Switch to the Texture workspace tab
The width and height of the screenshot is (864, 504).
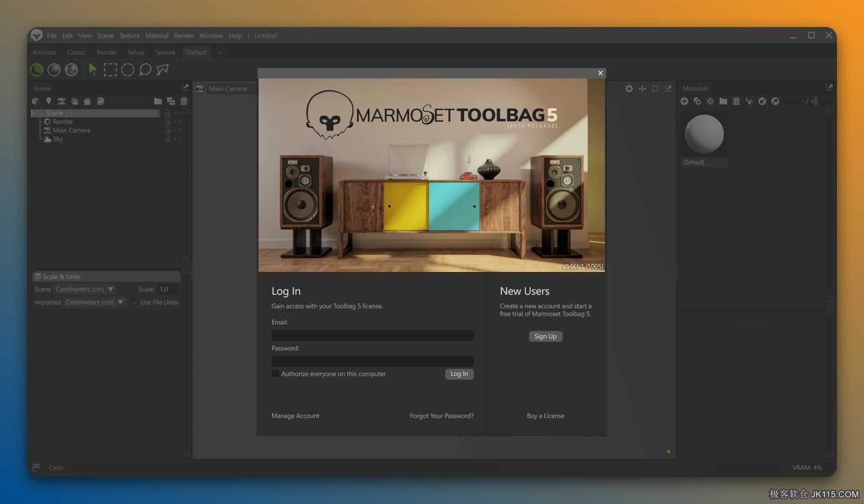point(165,52)
